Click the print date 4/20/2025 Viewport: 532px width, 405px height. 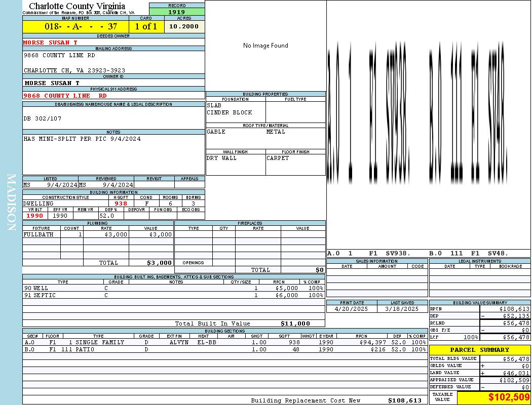(x=351, y=309)
